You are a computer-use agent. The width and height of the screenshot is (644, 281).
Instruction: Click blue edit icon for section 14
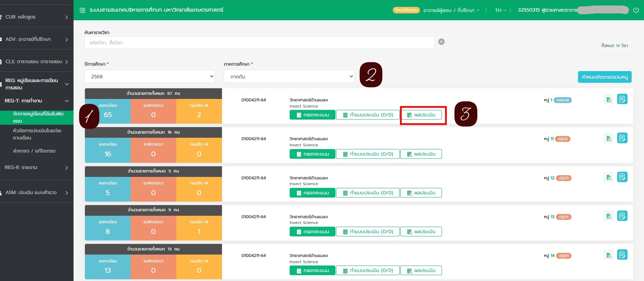coord(622,255)
